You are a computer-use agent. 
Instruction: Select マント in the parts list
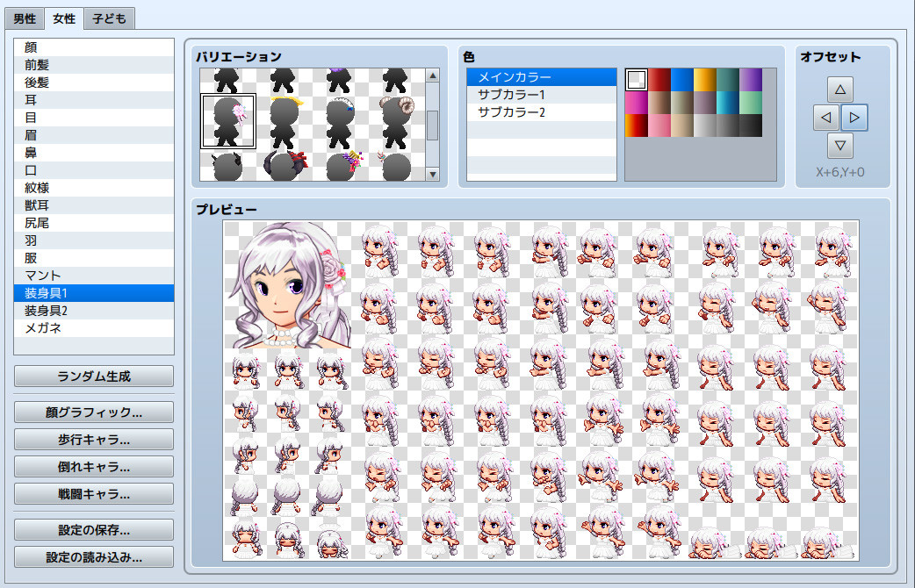(x=94, y=276)
